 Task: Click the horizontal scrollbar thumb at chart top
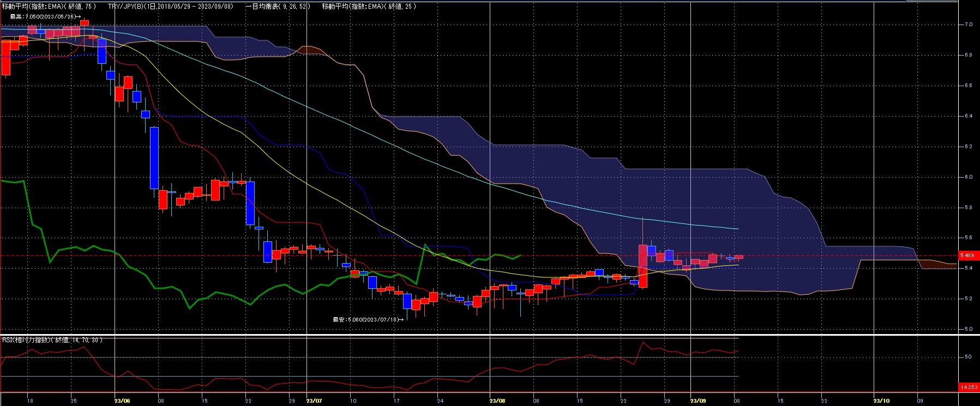coord(931,1)
